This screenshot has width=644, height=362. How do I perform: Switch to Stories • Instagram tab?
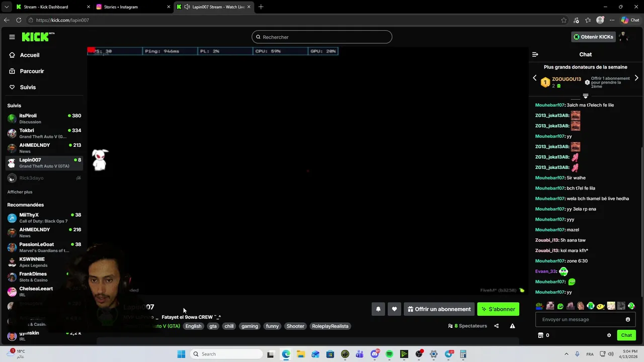tap(133, 7)
